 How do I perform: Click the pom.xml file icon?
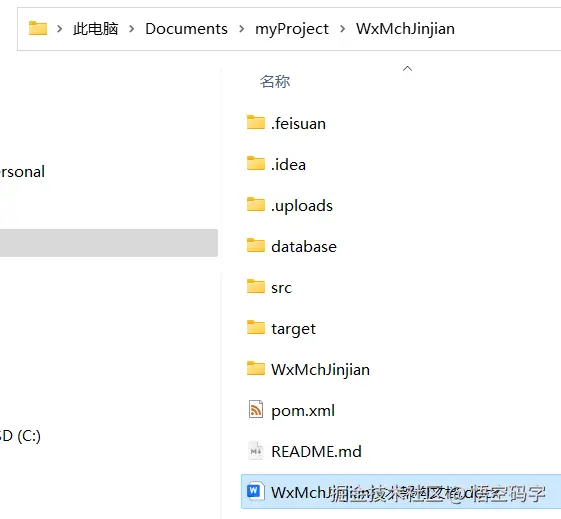point(256,410)
